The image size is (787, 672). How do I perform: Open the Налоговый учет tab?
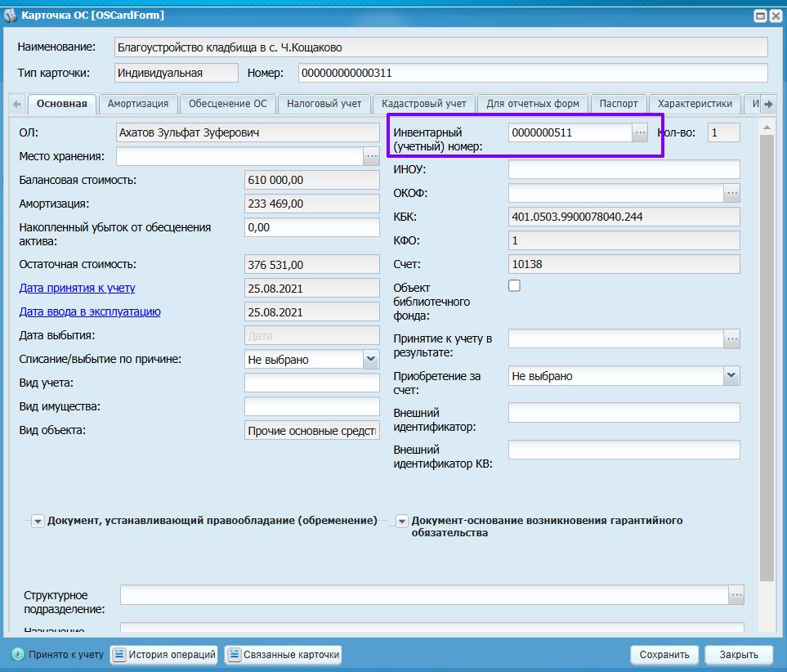coord(324,104)
